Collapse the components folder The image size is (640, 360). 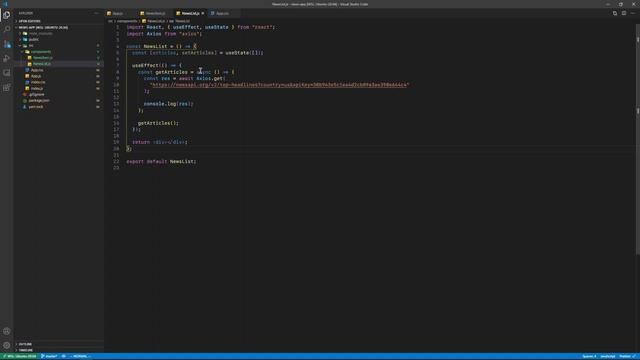pos(41,52)
